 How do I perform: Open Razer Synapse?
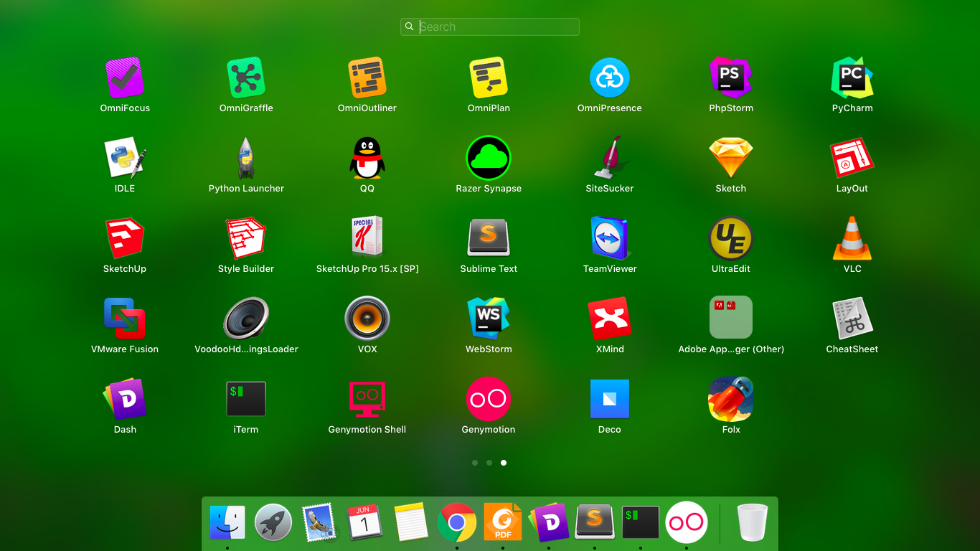489,158
